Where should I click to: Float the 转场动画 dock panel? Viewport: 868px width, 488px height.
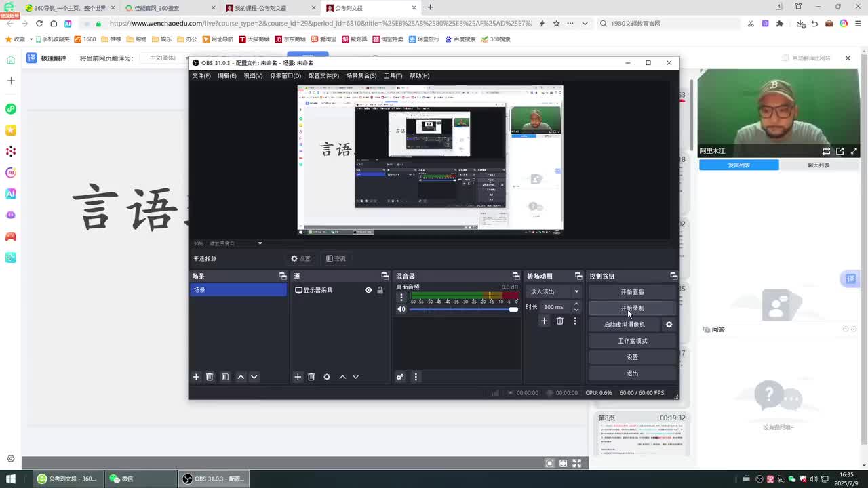pos(578,276)
